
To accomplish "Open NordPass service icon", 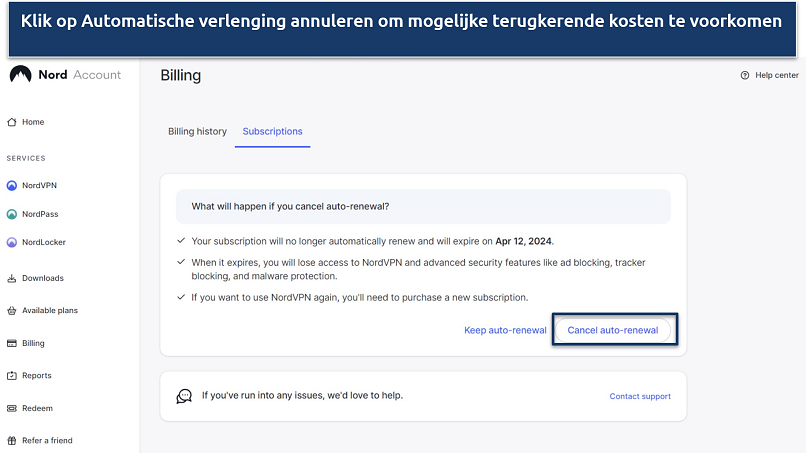I will 12,214.
